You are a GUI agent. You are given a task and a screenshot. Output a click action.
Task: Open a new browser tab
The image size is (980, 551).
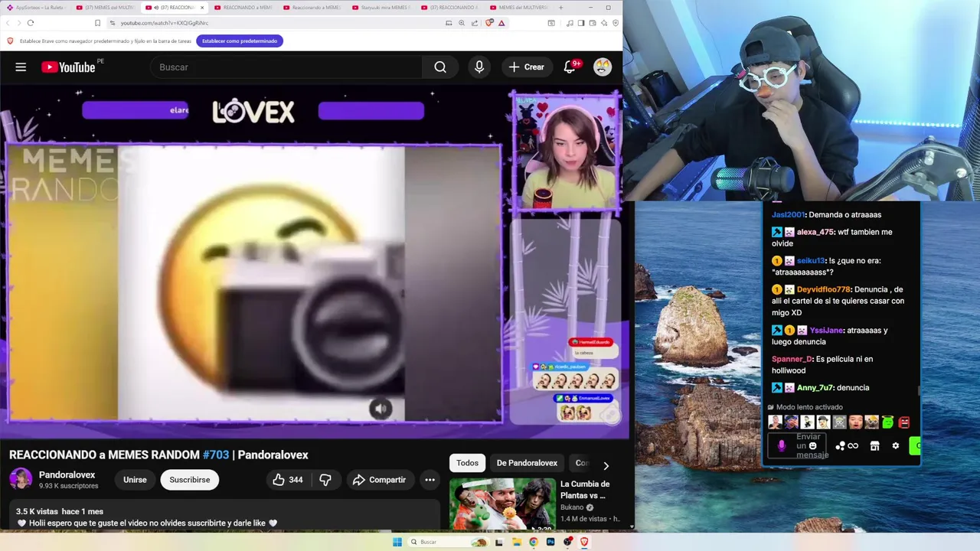click(560, 8)
